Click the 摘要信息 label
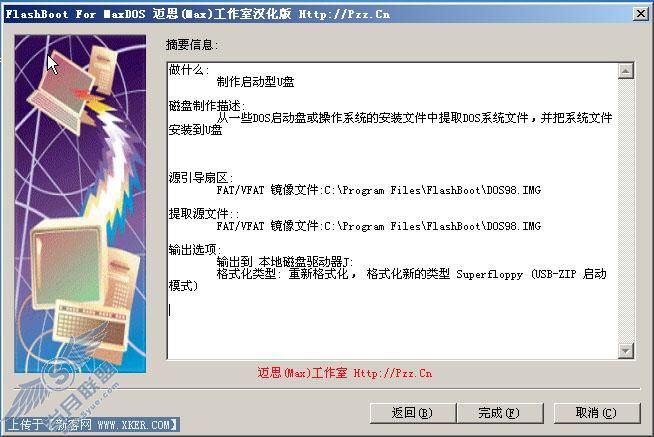The width and height of the screenshot is (654, 437). coord(192,45)
